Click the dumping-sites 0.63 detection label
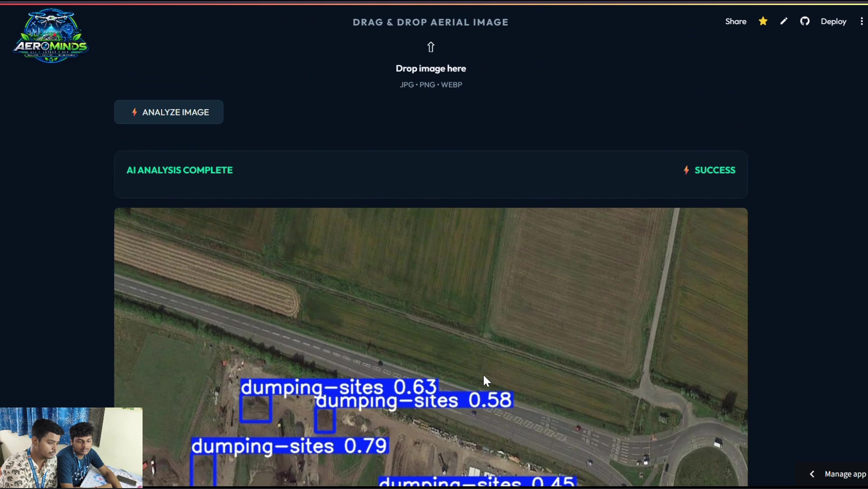868x489 pixels. pos(339,387)
